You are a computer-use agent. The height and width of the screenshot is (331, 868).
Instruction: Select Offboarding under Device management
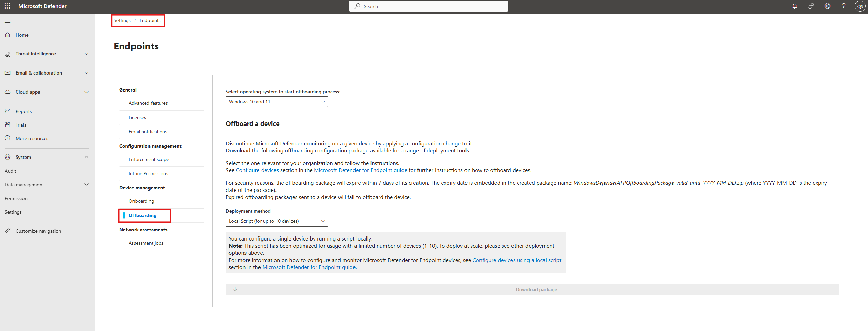pyautogui.click(x=142, y=215)
